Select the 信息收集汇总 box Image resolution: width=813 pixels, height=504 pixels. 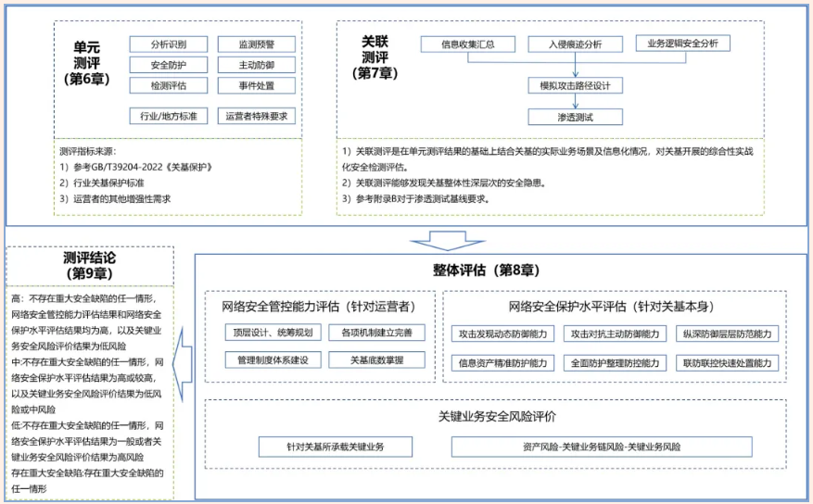click(x=467, y=44)
